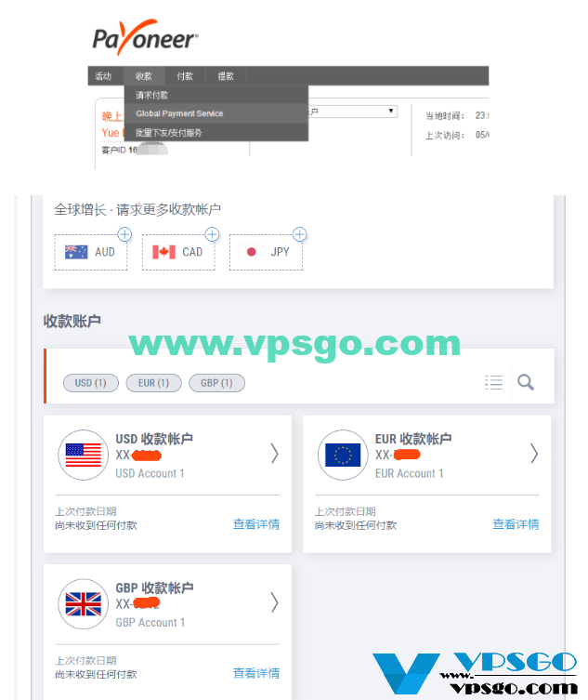Screen dimensions: 588x700
Task: Click the Australian flag icon
Action: [x=76, y=252]
